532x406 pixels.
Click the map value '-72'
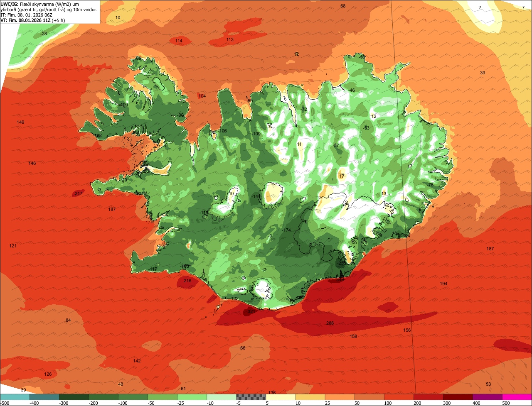pyautogui.click(x=303, y=109)
